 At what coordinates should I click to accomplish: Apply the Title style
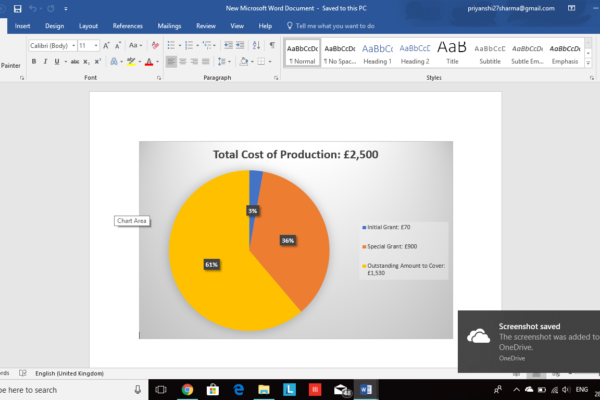[451, 52]
